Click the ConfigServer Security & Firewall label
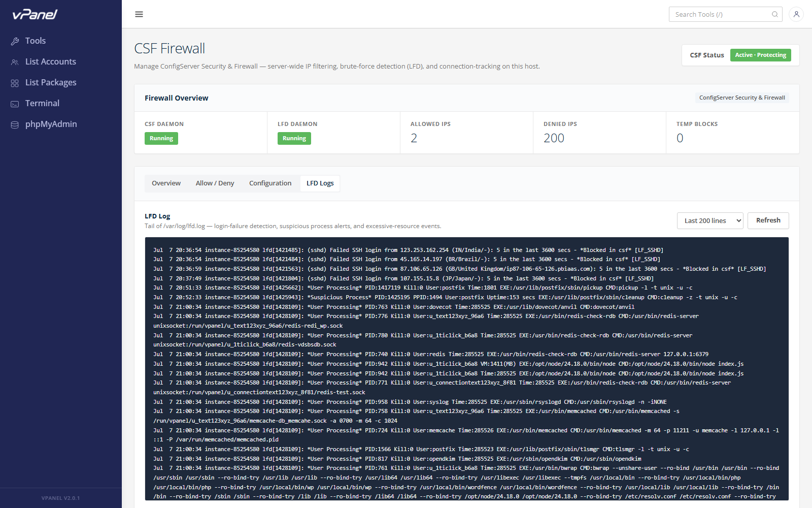The image size is (812, 508). point(742,98)
